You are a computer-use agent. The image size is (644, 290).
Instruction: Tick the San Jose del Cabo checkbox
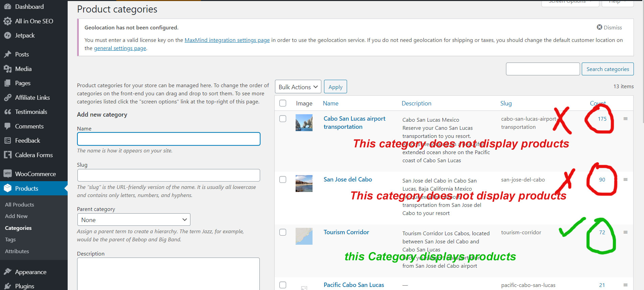pos(283,179)
